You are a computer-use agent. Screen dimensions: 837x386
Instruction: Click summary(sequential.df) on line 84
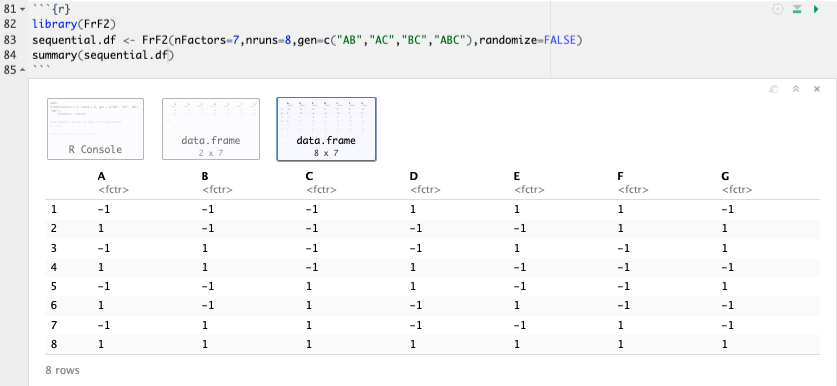pos(103,55)
